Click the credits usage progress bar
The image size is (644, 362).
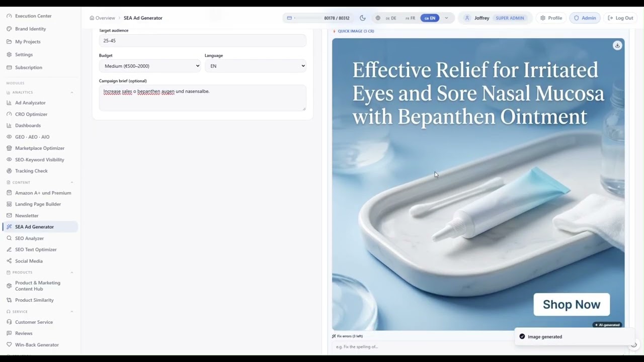[x=308, y=18]
